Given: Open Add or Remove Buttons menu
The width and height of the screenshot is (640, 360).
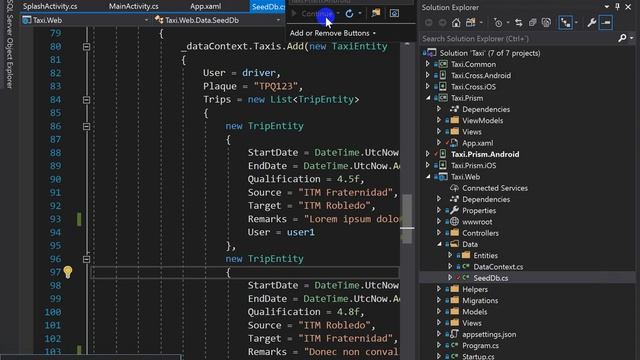Looking at the screenshot, I should [333, 33].
